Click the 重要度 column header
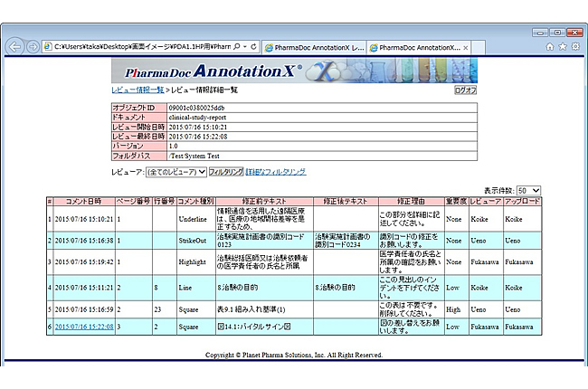 [456, 201]
